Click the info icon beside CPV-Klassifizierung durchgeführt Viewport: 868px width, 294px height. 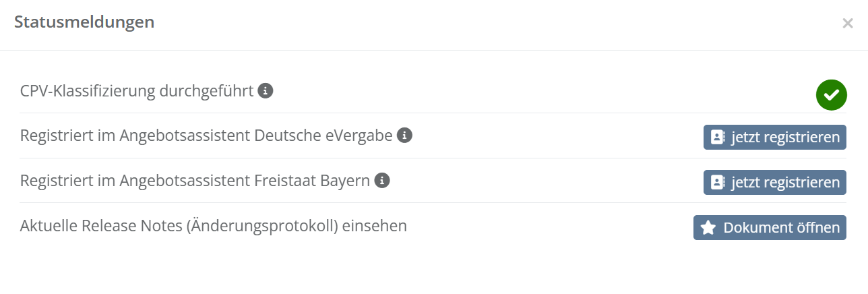(266, 90)
